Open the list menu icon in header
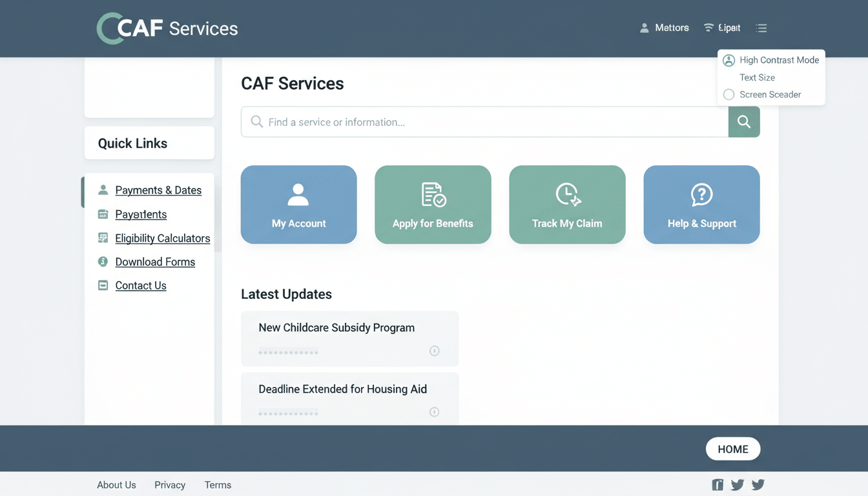Viewport: 868px width, 496px height. (x=761, y=28)
